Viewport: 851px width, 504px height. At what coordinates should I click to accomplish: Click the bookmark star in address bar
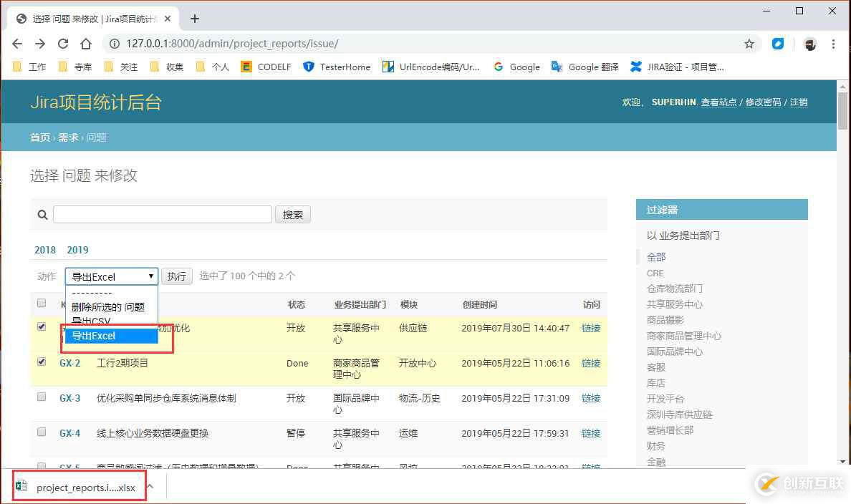tap(749, 44)
